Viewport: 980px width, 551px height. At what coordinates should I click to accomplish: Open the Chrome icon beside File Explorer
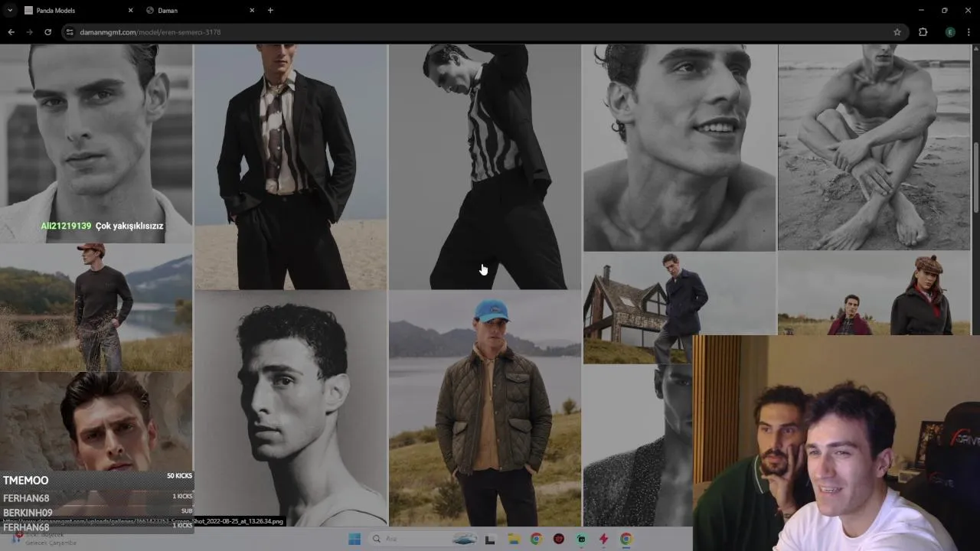[x=536, y=539]
